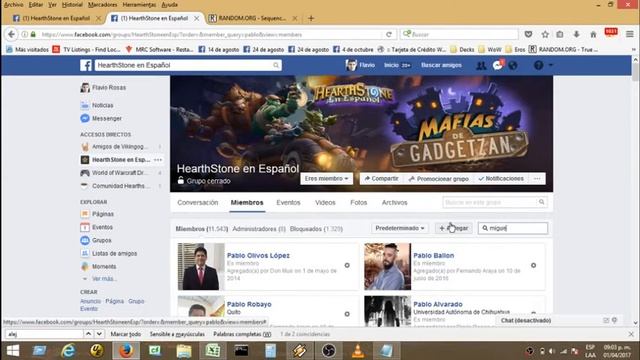Click Buscar amigos in header
This screenshot has height=360, width=640.
[x=441, y=65]
